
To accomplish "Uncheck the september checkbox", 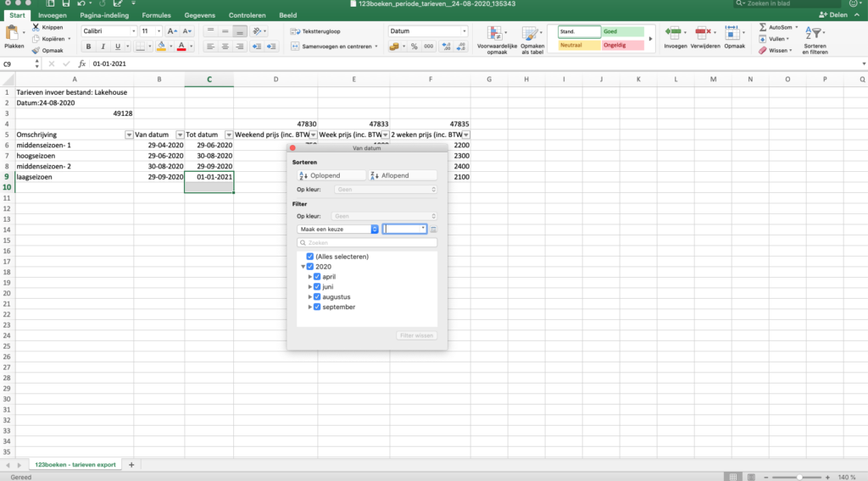I will (x=317, y=307).
